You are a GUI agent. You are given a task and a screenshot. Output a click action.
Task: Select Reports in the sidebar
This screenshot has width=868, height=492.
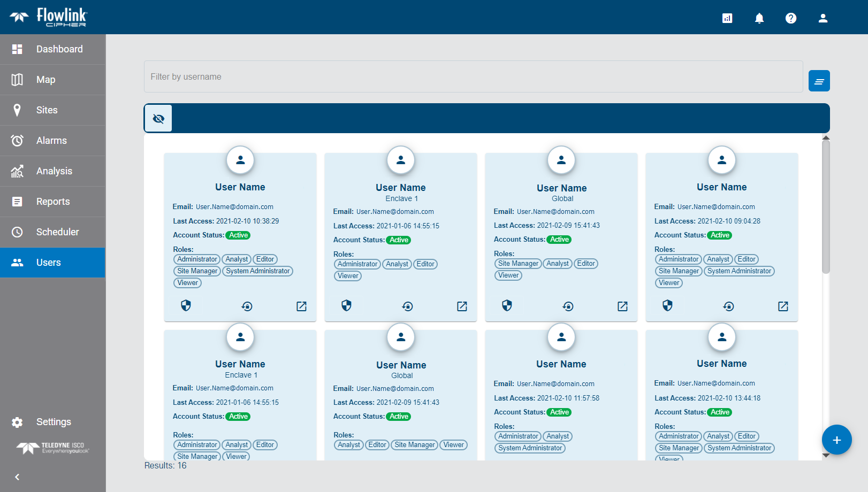(x=52, y=202)
